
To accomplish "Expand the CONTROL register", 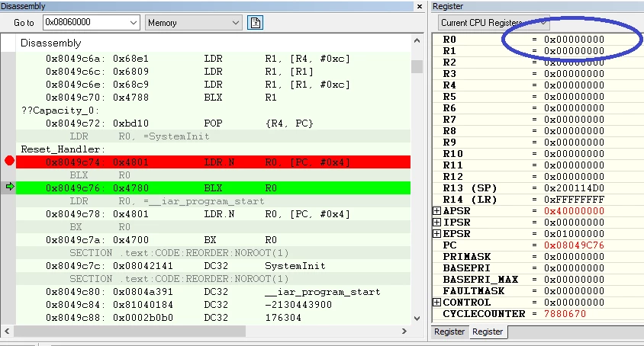I will 436,302.
